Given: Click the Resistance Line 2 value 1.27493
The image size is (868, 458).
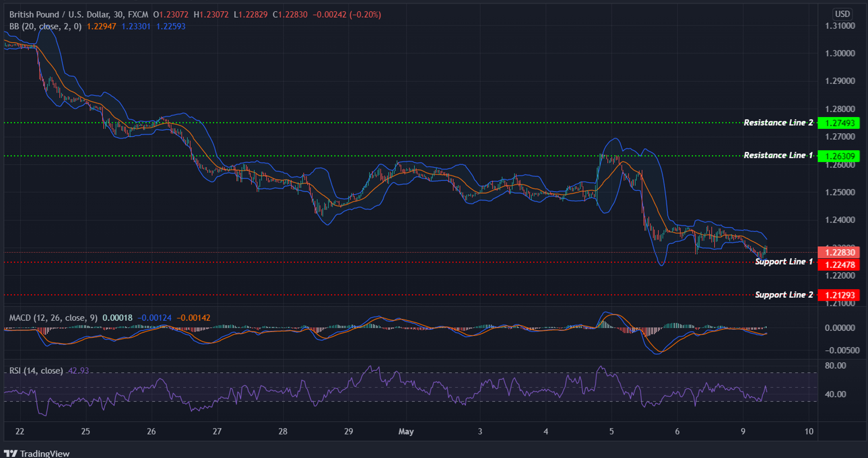Looking at the screenshot, I should [x=840, y=123].
